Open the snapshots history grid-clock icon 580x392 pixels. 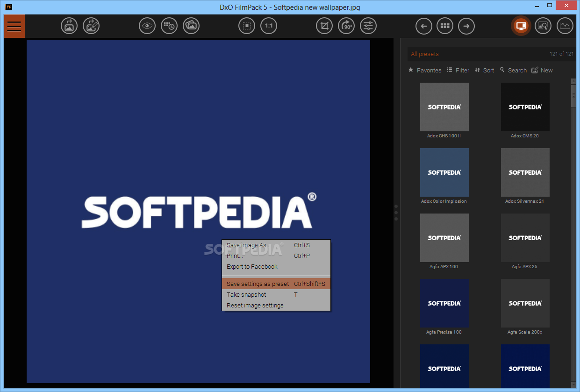169,26
